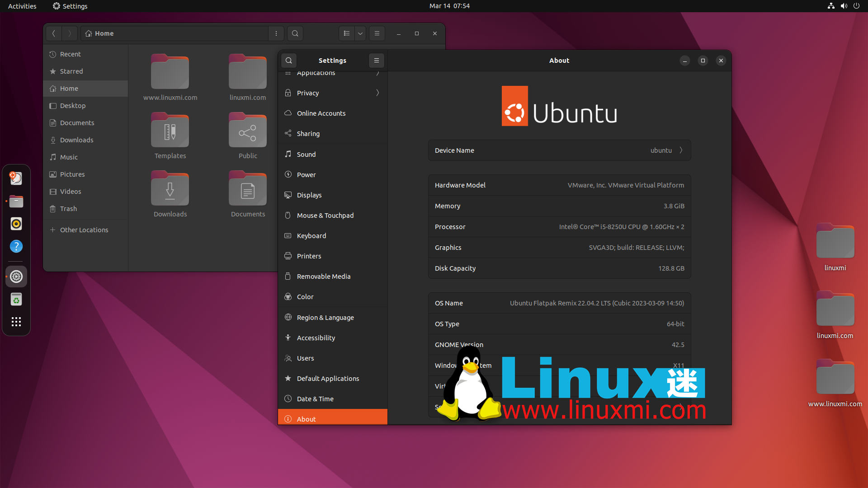Click the Region & Language globe icon

click(x=288, y=318)
